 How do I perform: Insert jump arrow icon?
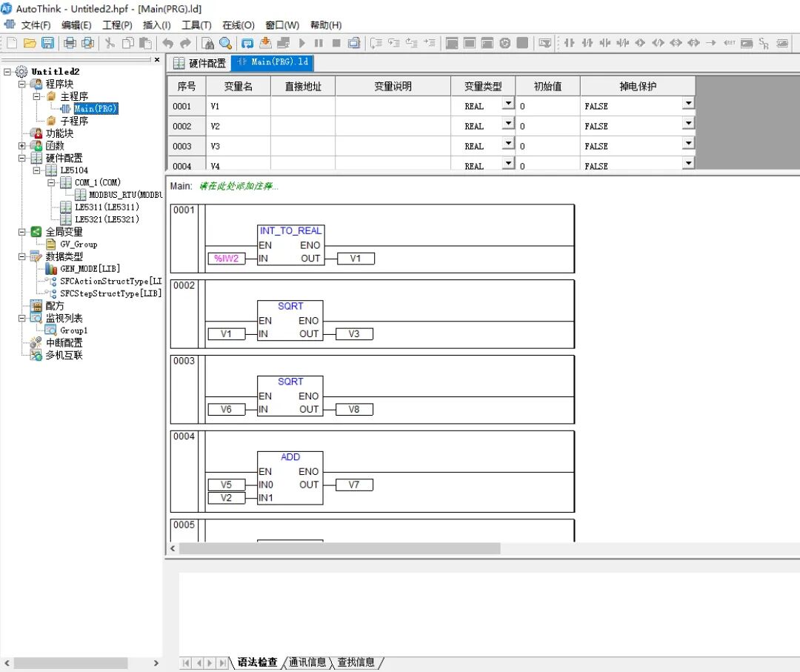point(711,44)
